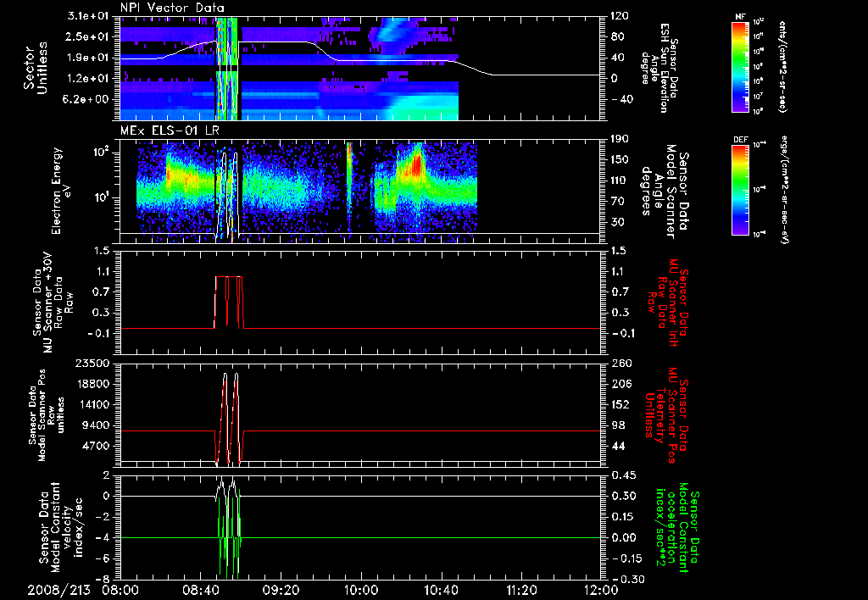
Task: Click the '08:00' time tick label
Action: pyautogui.click(x=120, y=591)
